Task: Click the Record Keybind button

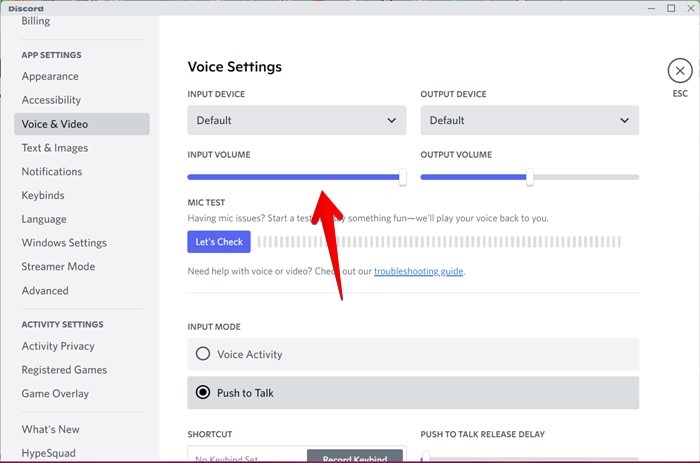Action: coord(355,456)
